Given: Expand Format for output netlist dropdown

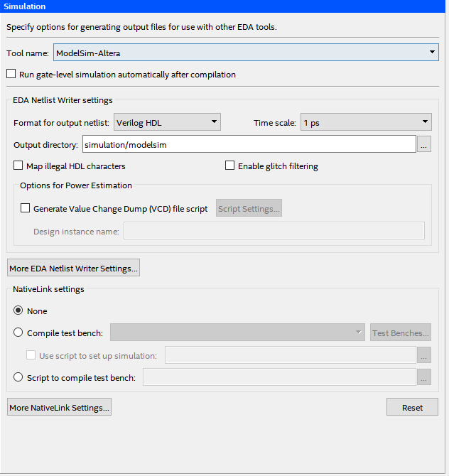Looking at the screenshot, I should [167, 122].
